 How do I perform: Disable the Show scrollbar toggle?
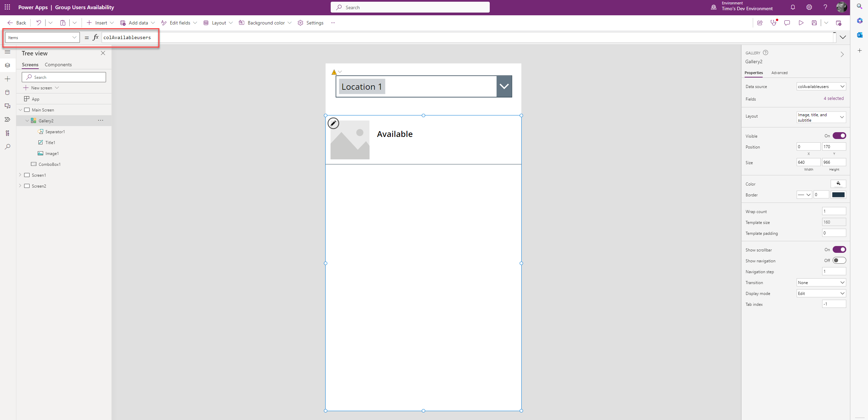coord(839,250)
